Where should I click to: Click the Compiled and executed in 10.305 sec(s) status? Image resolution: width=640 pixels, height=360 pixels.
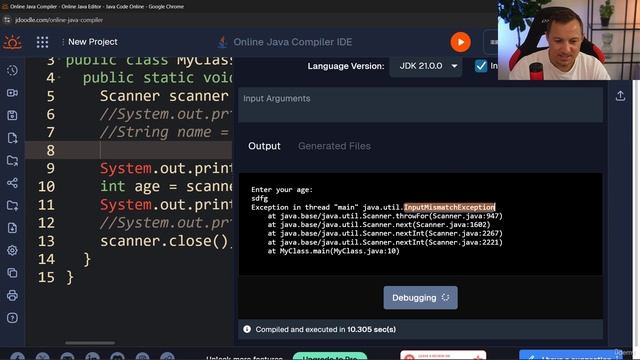pos(326,329)
